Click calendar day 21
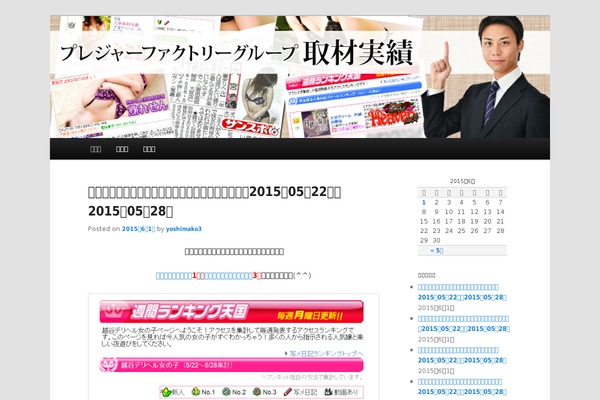Screen dimensions: 600x400 point(500,222)
